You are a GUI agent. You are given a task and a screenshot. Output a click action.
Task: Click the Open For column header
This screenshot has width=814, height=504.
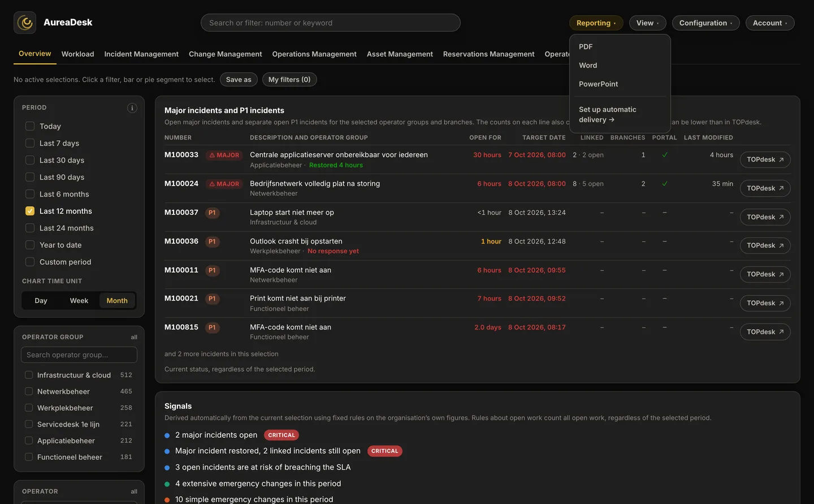[485, 138]
